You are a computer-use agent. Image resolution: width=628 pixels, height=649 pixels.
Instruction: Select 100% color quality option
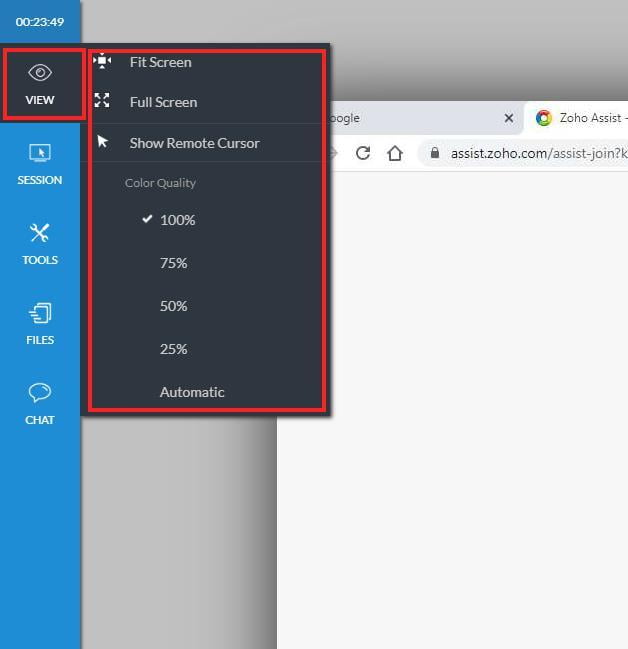click(177, 220)
